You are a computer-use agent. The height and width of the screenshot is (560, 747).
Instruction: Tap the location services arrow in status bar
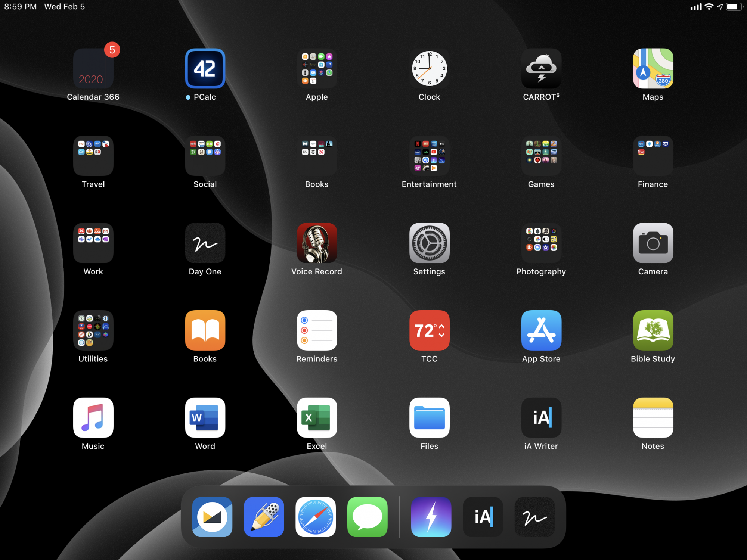(720, 7)
